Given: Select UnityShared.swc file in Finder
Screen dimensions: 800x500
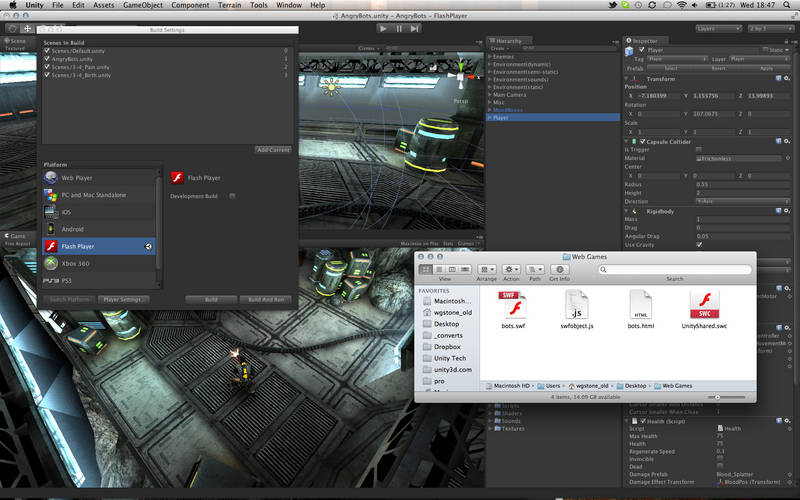Looking at the screenshot, I should point(704,309).
